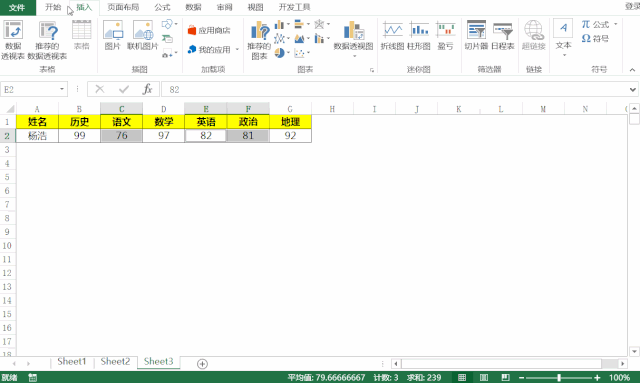Switch to Page Break Preview
The width and height of the screenshot is (640, 383).
tap(505, 377)
